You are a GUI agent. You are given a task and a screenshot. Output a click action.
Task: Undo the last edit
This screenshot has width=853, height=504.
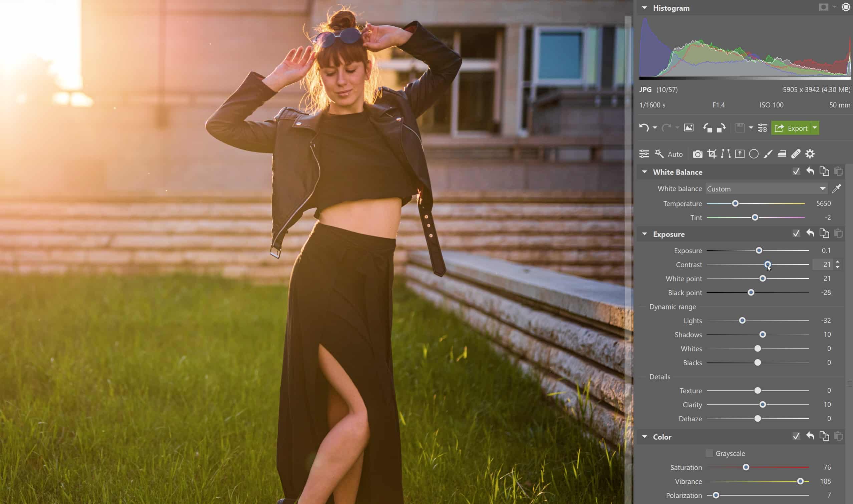coord(644,128)
